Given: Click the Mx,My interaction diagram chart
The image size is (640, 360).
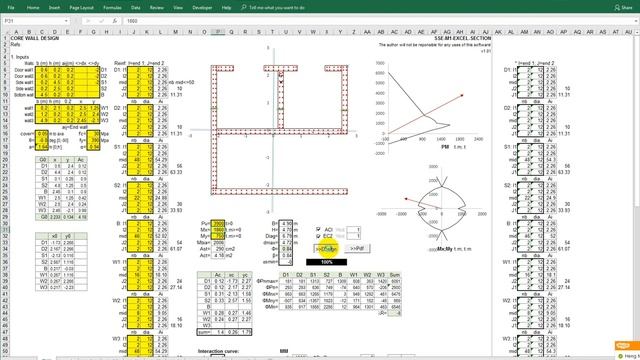Looking at the screenshot, I should click(x=433, y=208).
